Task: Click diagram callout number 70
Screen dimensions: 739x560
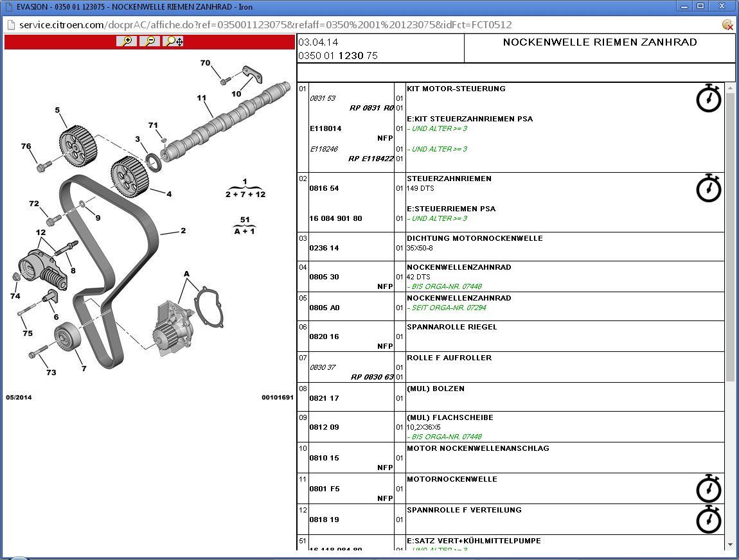Action: tap(205, 63)
